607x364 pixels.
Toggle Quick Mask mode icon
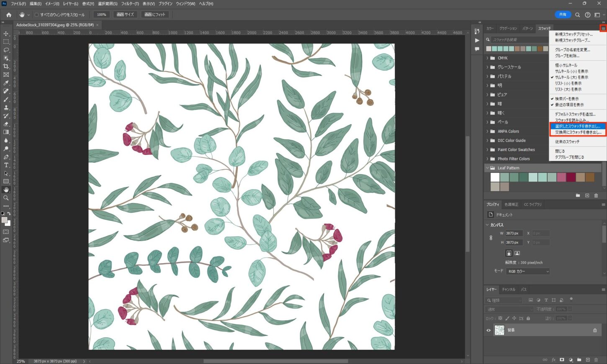[x=6, y=232]
